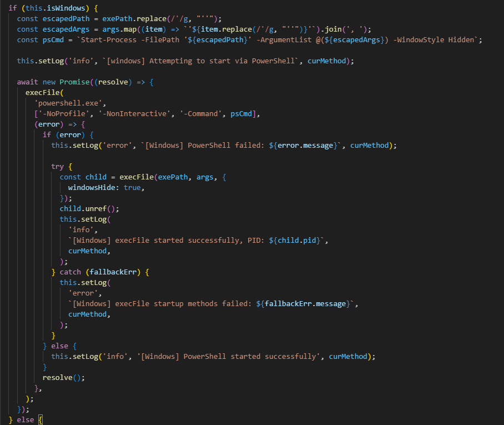
Task: Click the catch keyword
Action: 70,272
